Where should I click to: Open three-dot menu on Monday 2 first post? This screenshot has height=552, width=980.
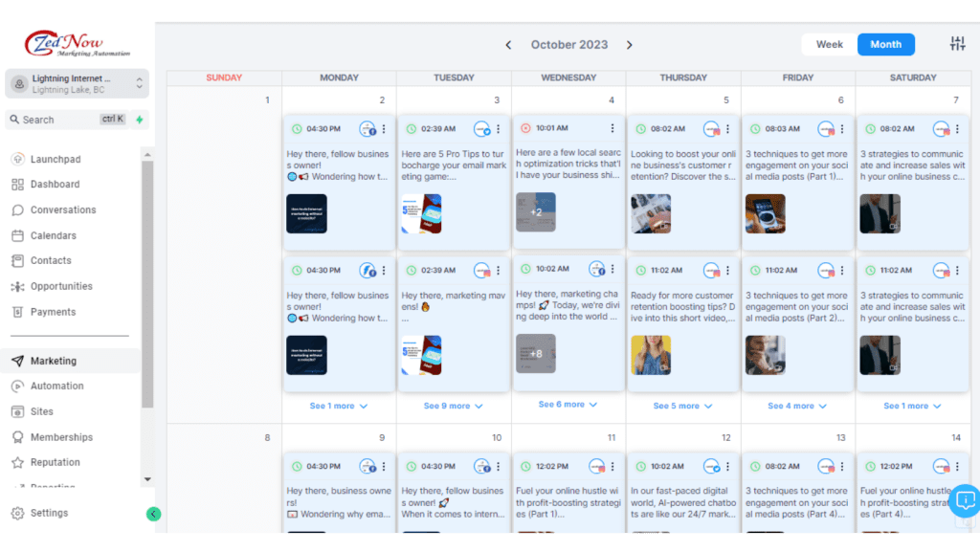pos(384,129)
